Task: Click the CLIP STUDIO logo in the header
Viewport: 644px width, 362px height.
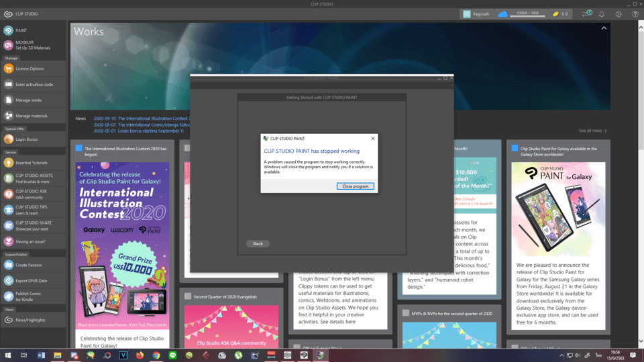Action: [21, 14]
